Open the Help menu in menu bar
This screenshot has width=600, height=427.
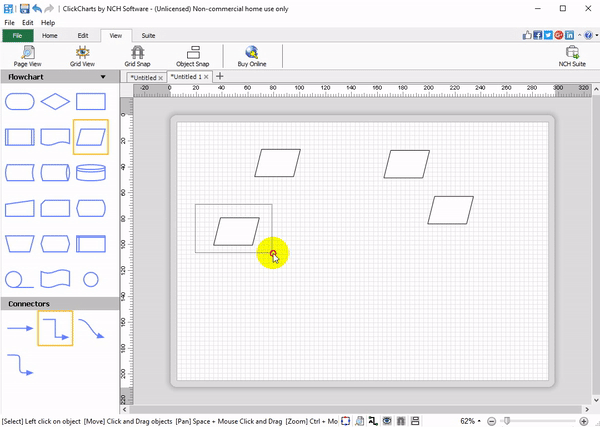click(48, 23)
